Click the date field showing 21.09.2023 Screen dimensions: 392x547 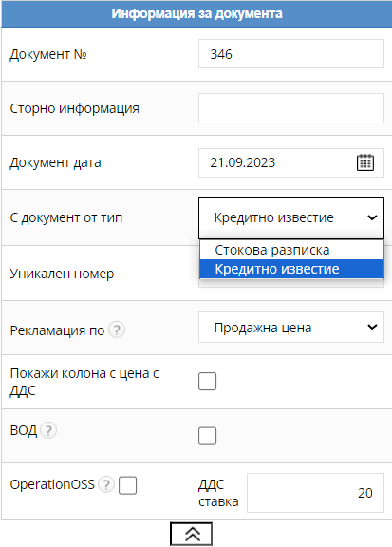point(291,162)
